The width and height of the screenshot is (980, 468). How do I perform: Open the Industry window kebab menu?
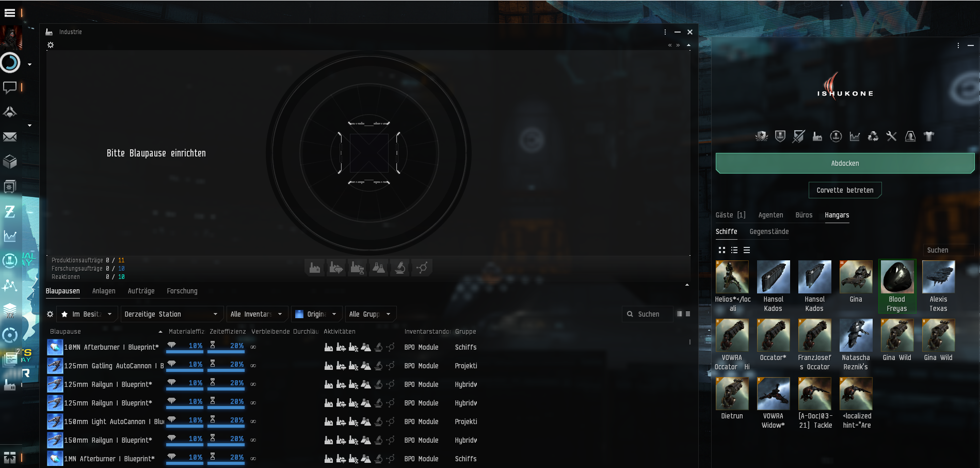[x=665, y=32]
